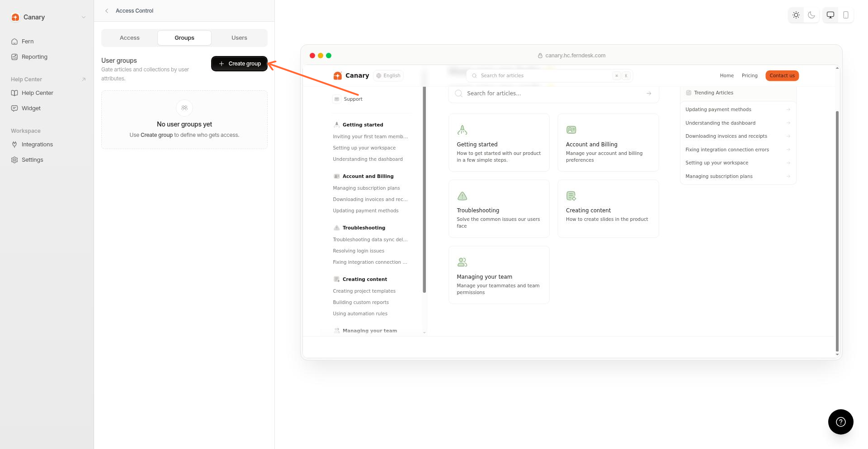Open the Troubleshooting card
868x449 pixels.
(x=499, y=209)
